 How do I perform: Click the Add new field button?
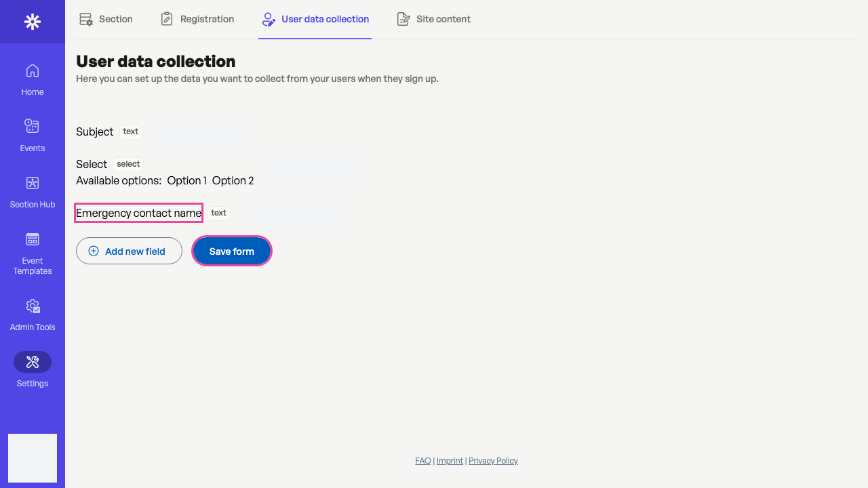[129, 251]
